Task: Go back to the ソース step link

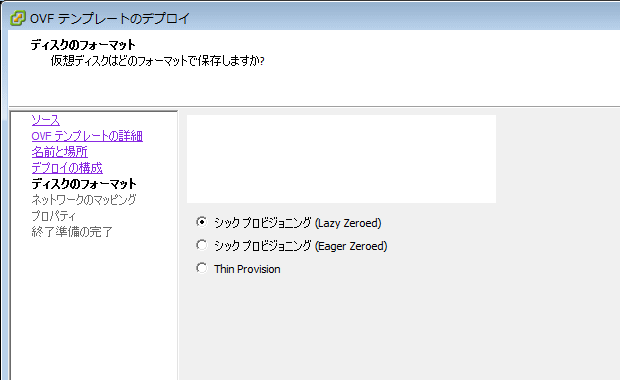Action: (x=46, y=120)
